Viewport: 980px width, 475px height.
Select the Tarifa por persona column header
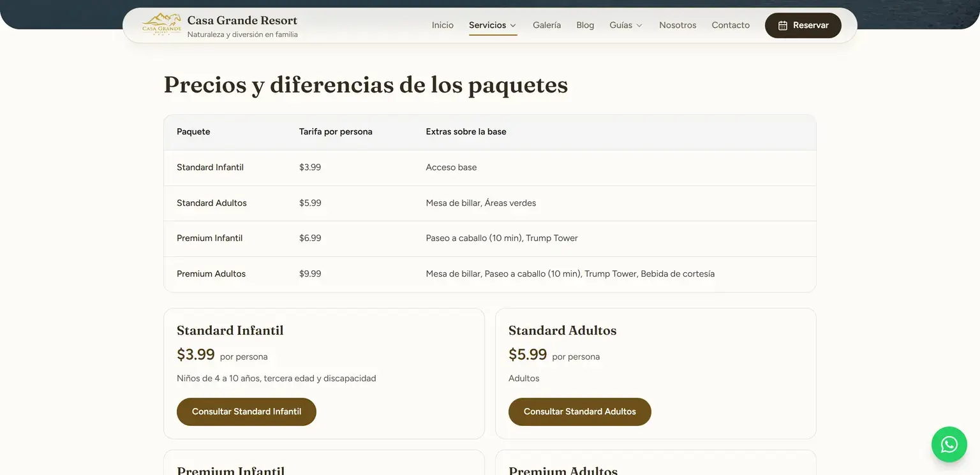(336, 132)
